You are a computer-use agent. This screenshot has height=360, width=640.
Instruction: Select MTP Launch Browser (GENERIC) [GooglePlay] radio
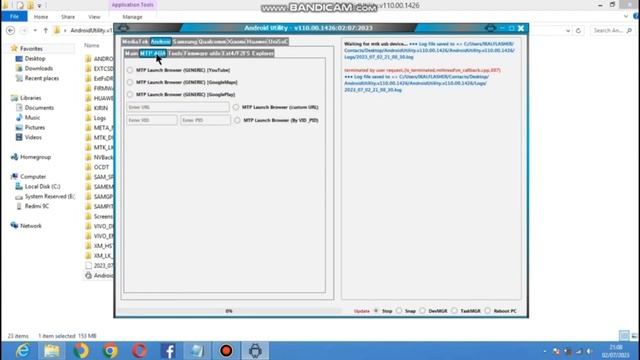pos(130,94)
